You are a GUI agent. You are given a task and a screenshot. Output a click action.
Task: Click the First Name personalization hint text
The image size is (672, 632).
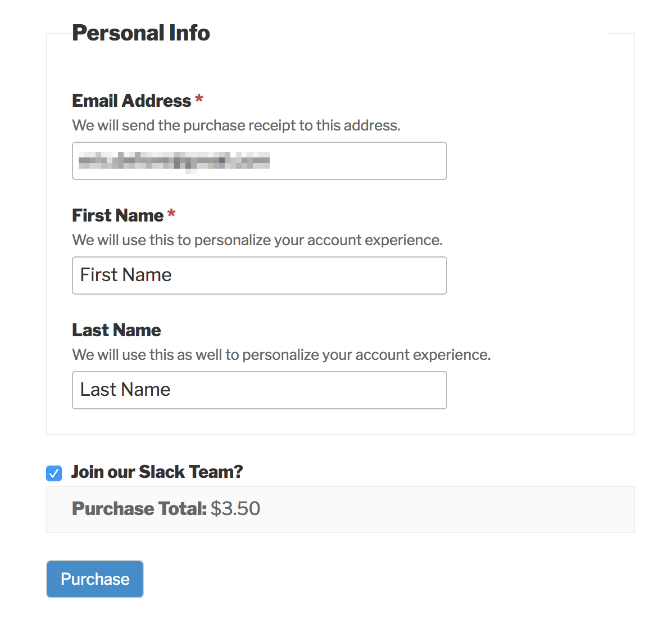pyautogui.click(x=257, y=240)
